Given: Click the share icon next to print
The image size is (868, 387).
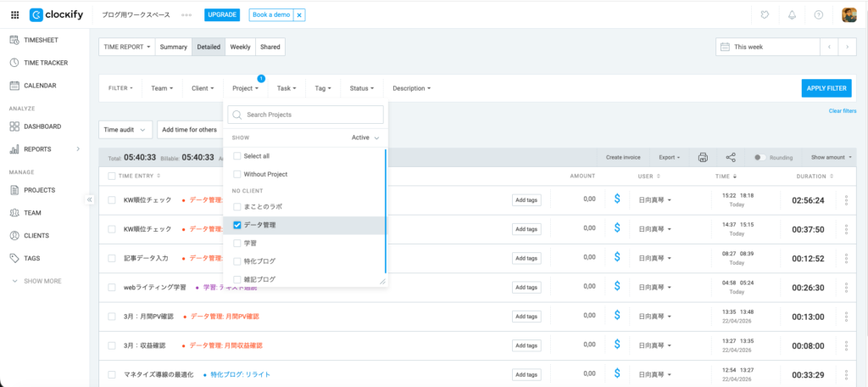Looking at the screenshot, I should click(x=731, y=157).
